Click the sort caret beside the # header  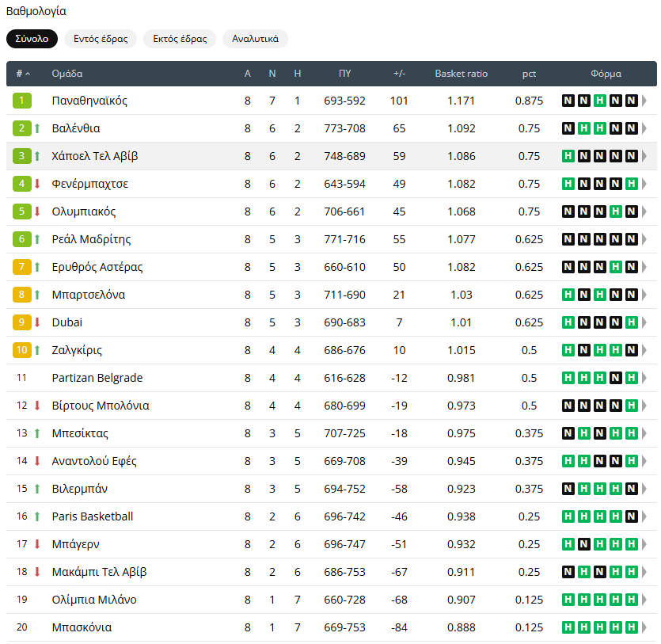[28, 74]
